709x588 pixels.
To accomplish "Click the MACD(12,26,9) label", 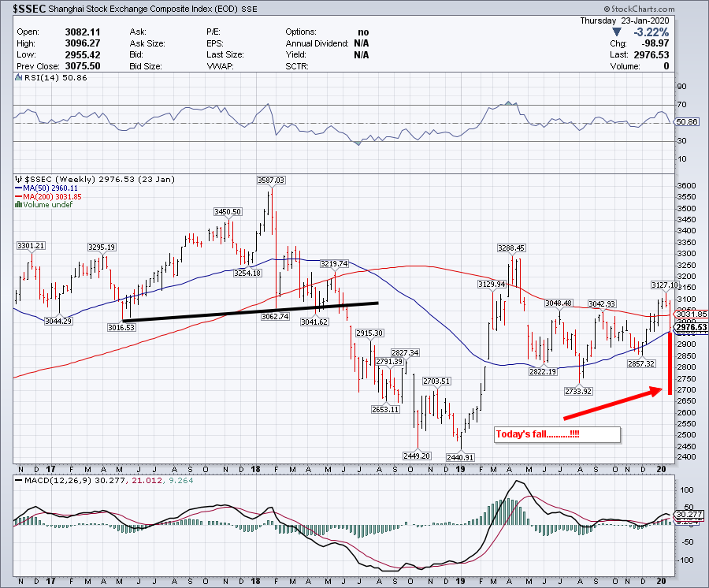I will (58, 480).
